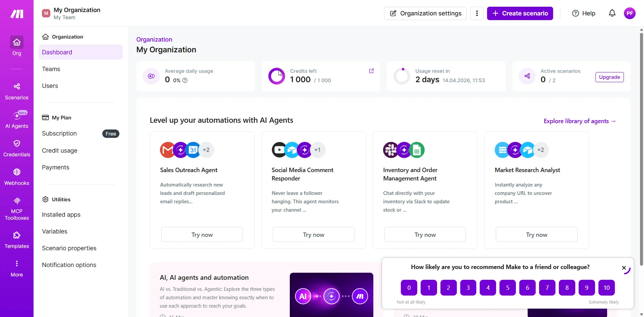The image size is (644, 317).
Task: Open Credentials from the sidebar
Action: 17,149
